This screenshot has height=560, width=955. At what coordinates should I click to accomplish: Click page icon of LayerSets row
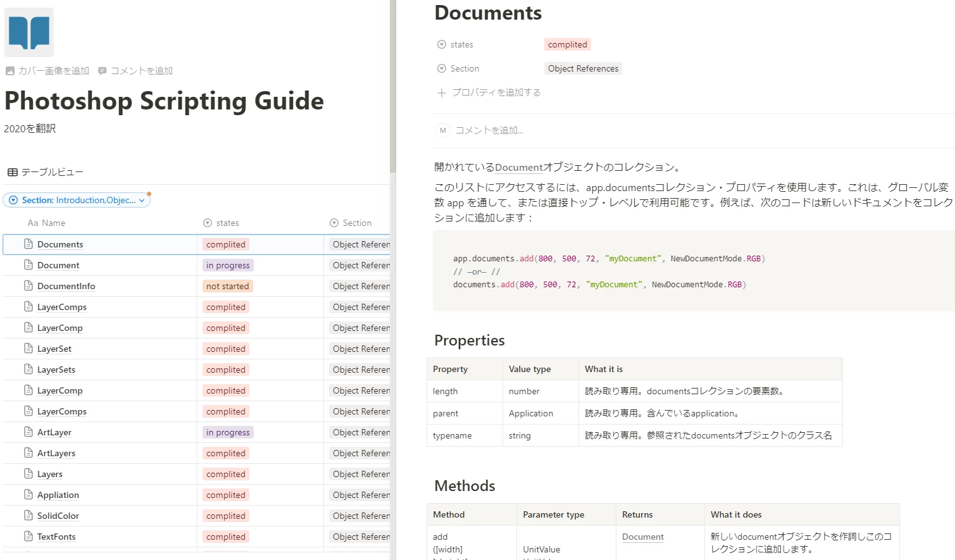point(28,370)
